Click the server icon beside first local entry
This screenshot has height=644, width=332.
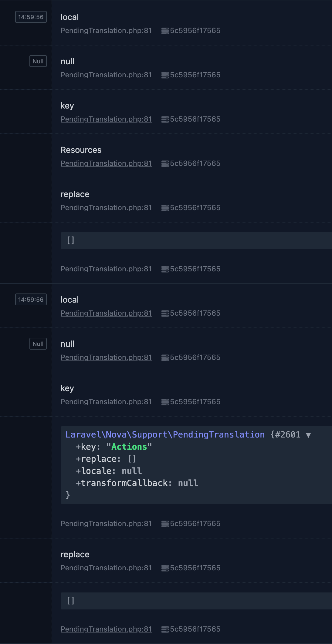tap(165, 31)
